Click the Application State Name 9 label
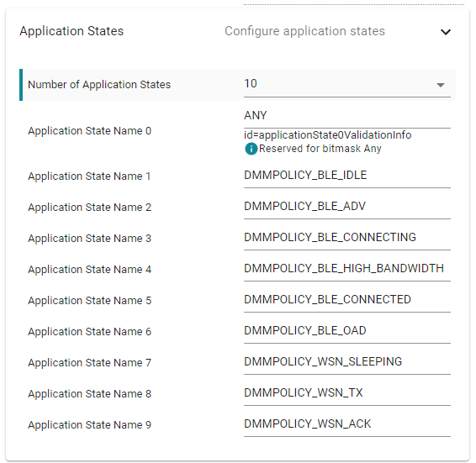 [x=89, y=425]
